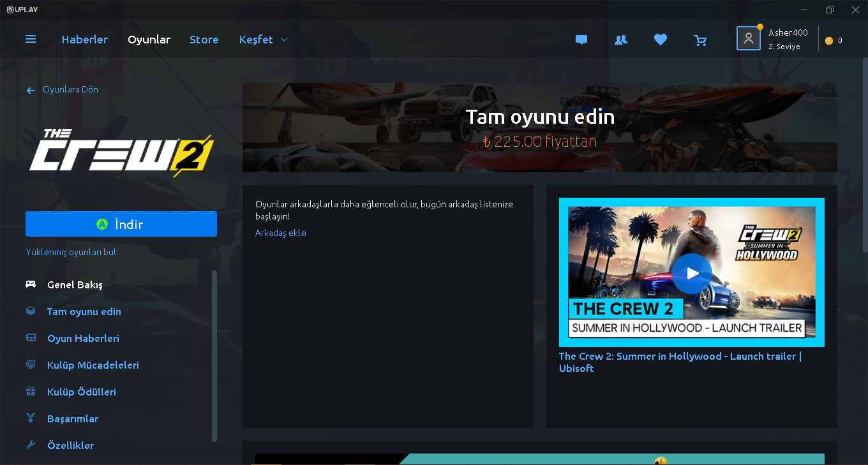
Task: Click the Asher400 username
Action: click(788, 33)
